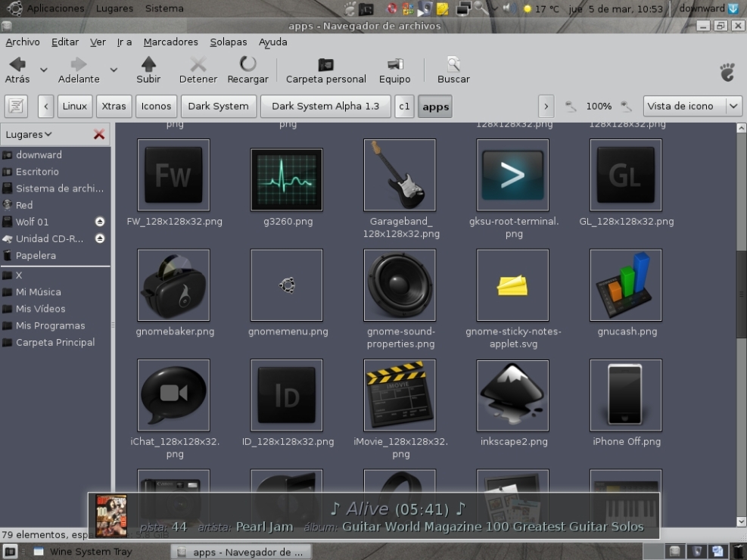Go back with the Atrás arrow button

[x=17, y=70]
